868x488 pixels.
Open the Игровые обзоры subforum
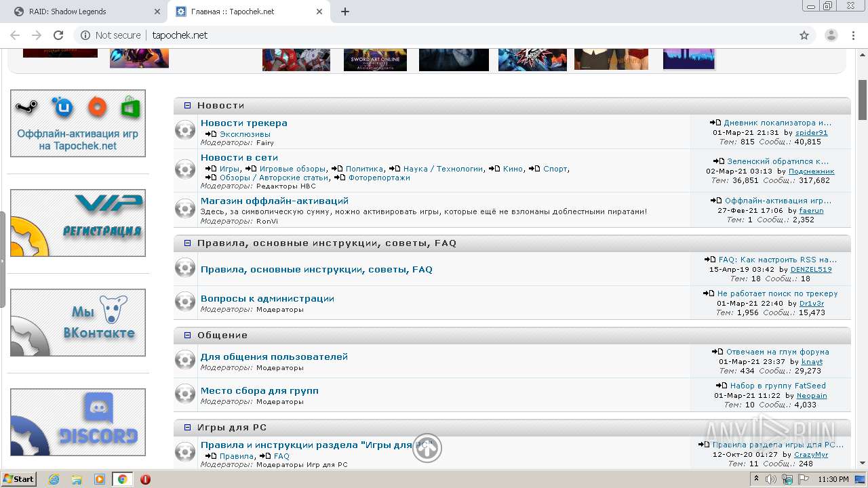tap(293, 169)
